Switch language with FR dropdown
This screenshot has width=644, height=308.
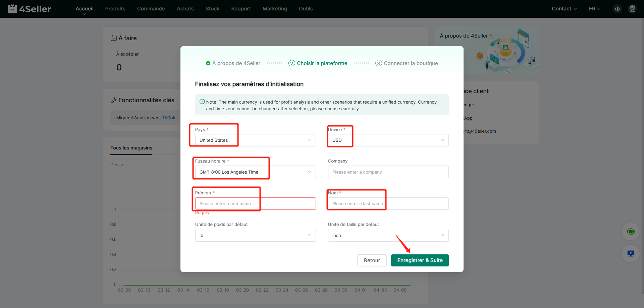[594, 9]
